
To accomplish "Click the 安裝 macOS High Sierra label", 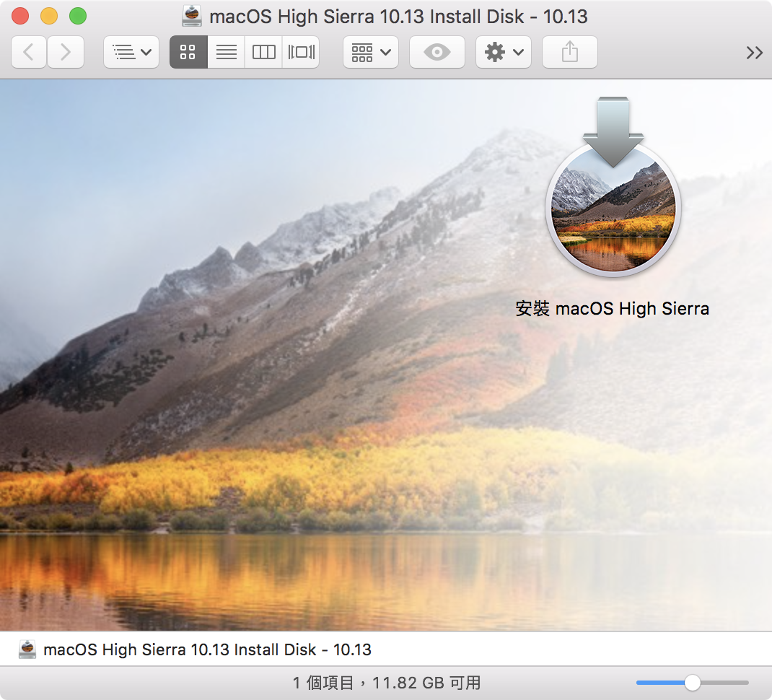I will click(612, 309).
